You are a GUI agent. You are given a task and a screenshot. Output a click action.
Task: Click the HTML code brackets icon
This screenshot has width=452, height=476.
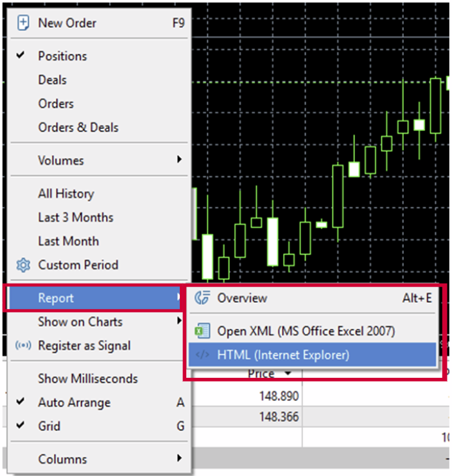point(203,355)
